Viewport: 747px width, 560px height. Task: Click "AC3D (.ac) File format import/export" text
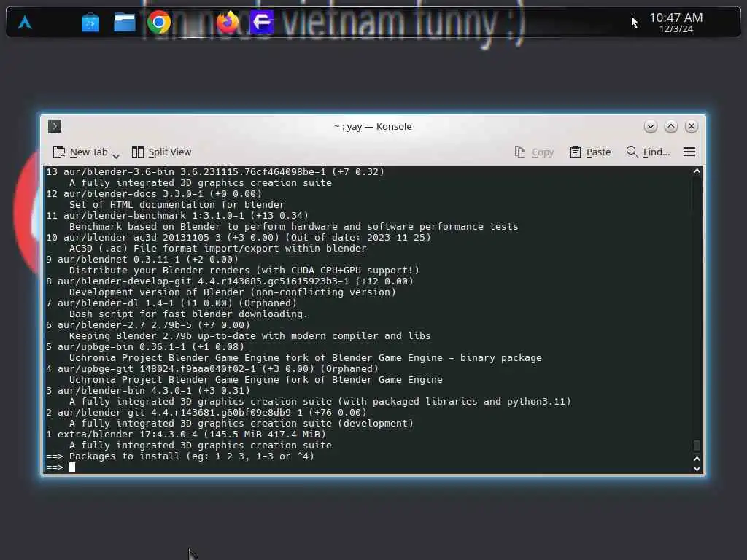(x=217, y=248)
